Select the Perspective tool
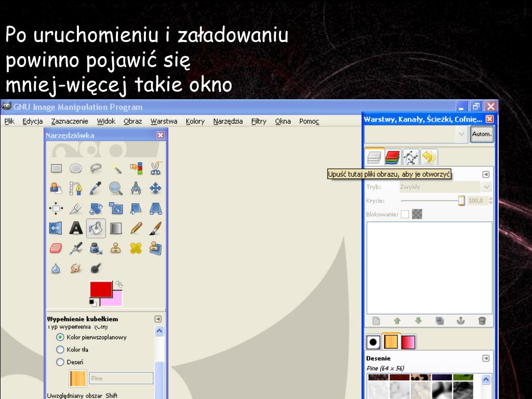Image resolution: width=532 pixels, height=399 pixels. tap(156, 208)
